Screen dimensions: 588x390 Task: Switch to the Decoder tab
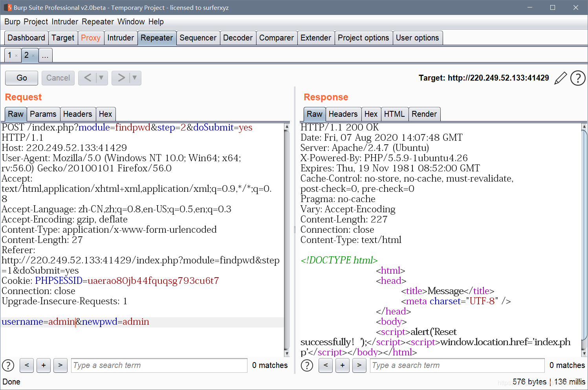(x=238, y=38)
